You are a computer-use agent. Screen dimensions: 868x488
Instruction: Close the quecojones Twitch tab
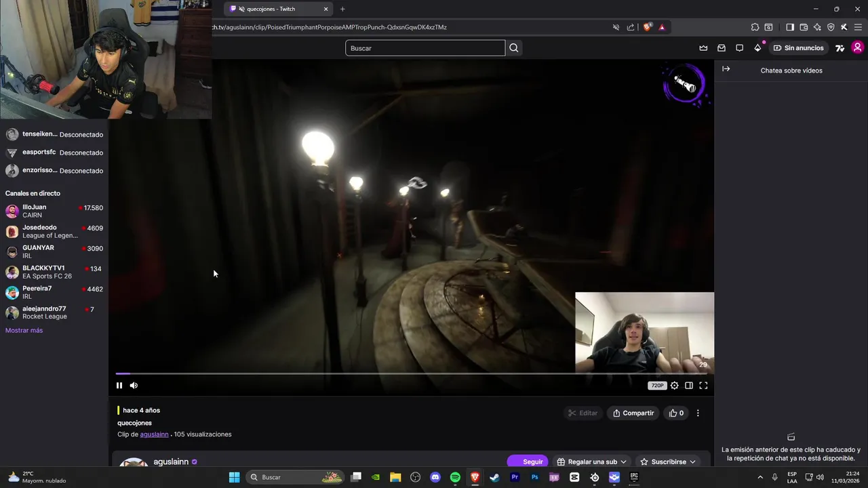[x=325, y=9]
